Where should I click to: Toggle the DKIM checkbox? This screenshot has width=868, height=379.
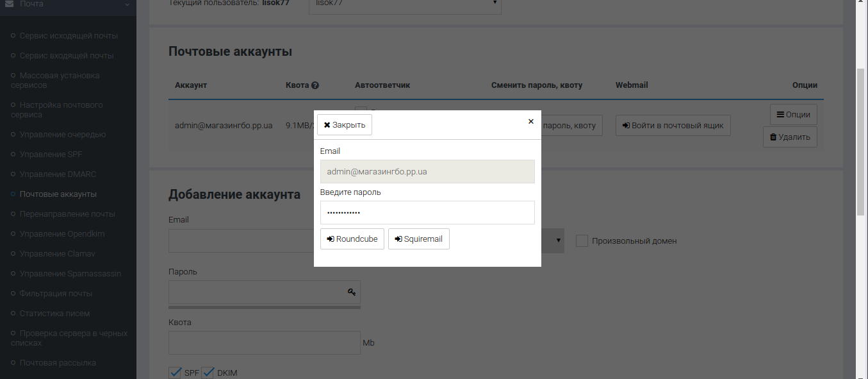point(208,373)
